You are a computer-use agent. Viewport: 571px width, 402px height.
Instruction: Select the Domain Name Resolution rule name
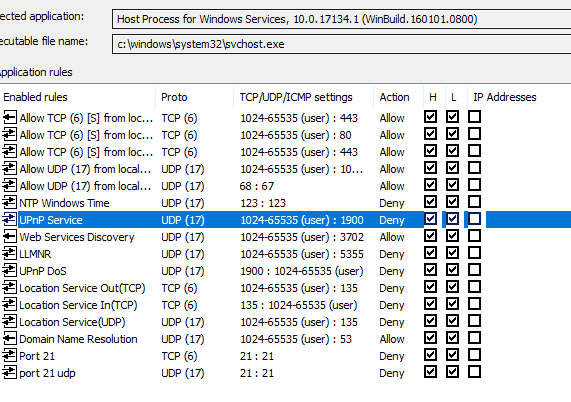tap(78, 339)
